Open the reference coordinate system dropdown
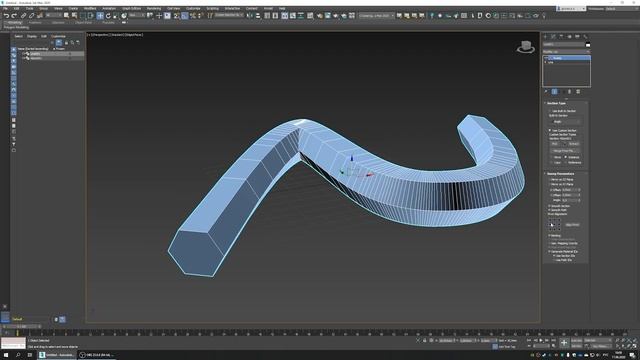The image size is (640, 360). 137,16
